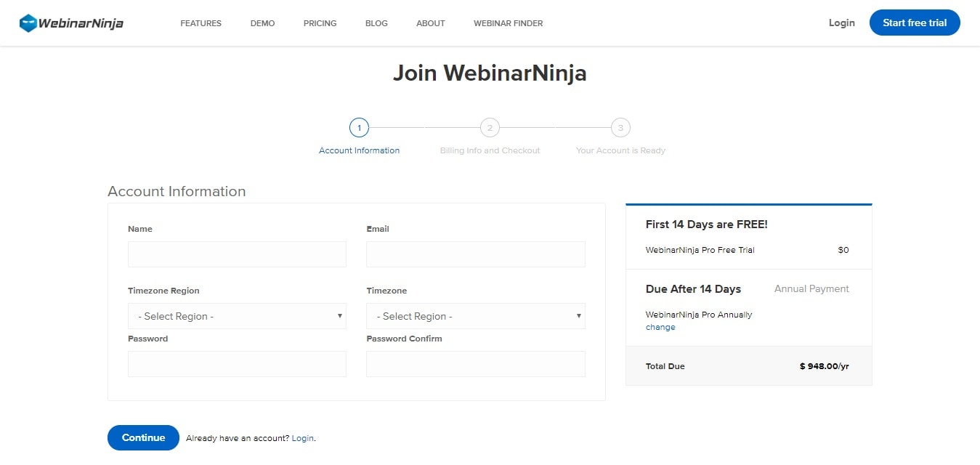
Task: Select step 1 circle Account Information
Action: 359,128
